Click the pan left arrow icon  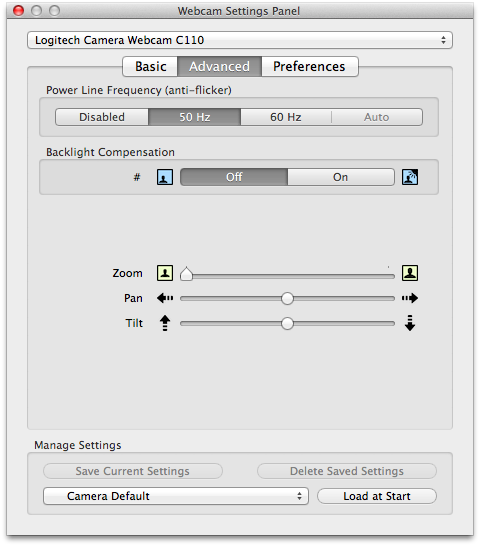click(165, 298)
